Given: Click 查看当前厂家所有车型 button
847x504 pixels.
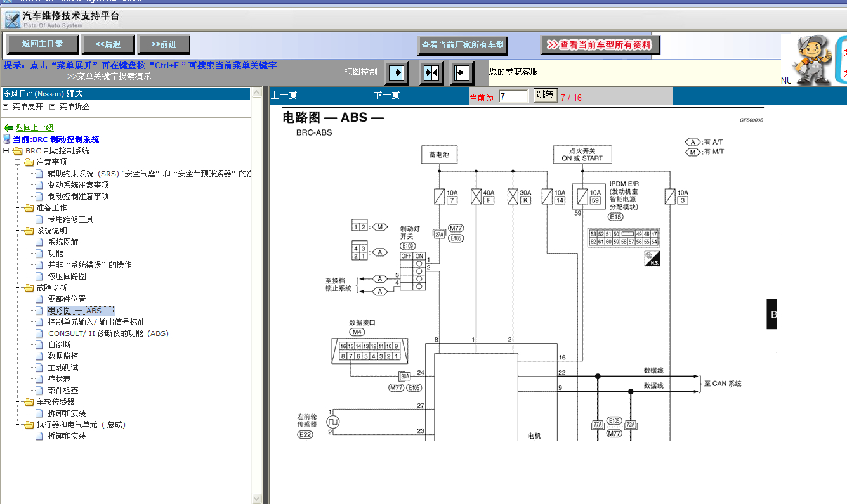Looking at the screenshot, I should [x=463, y=45].
